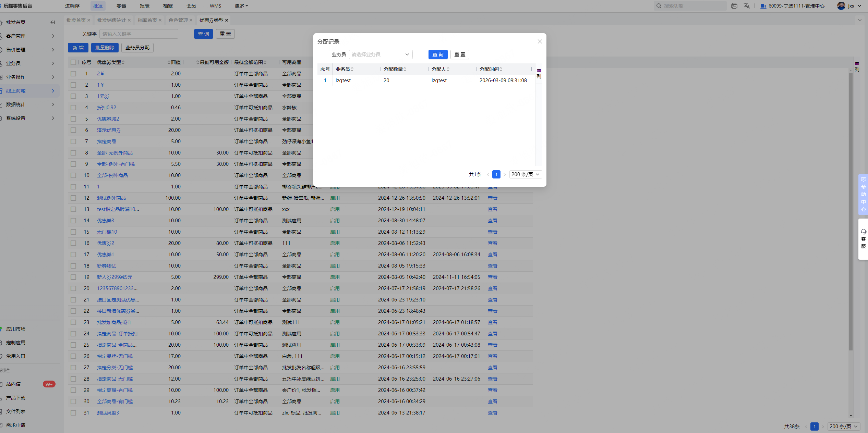The height and width of the screenshot is (433, 868).
Task: Close the 分配记录 dialog
Action: [540, 41]
